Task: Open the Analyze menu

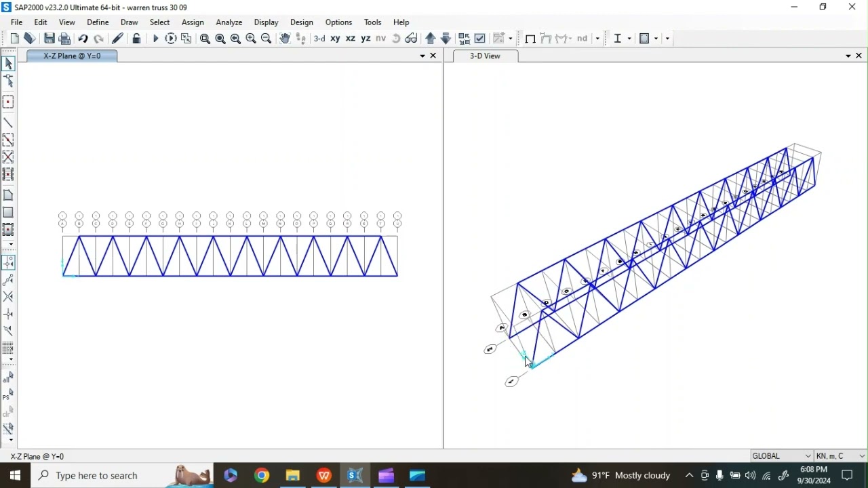Action: click(229, 22)
